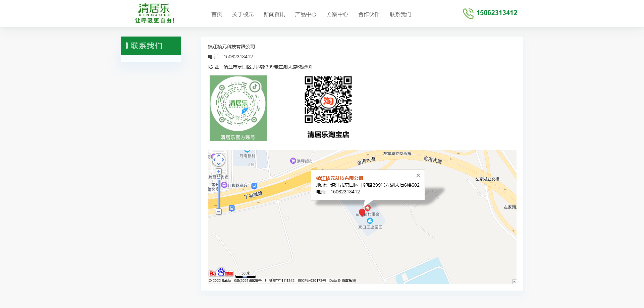This screenshot has height=308, width=644.
Task: Click the 清居乐 logo at top left
Action: point(154,13)
